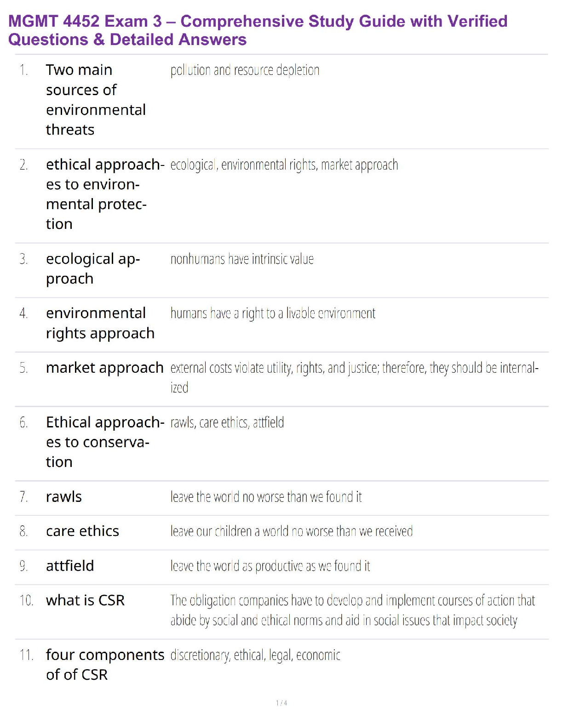Select the term 'what is CSR'

click(86, 600)
